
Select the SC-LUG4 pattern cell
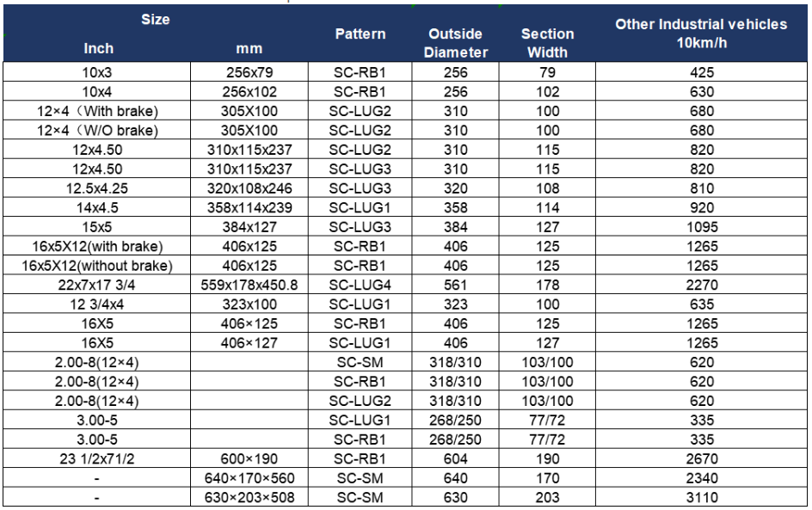click(360, 285)
